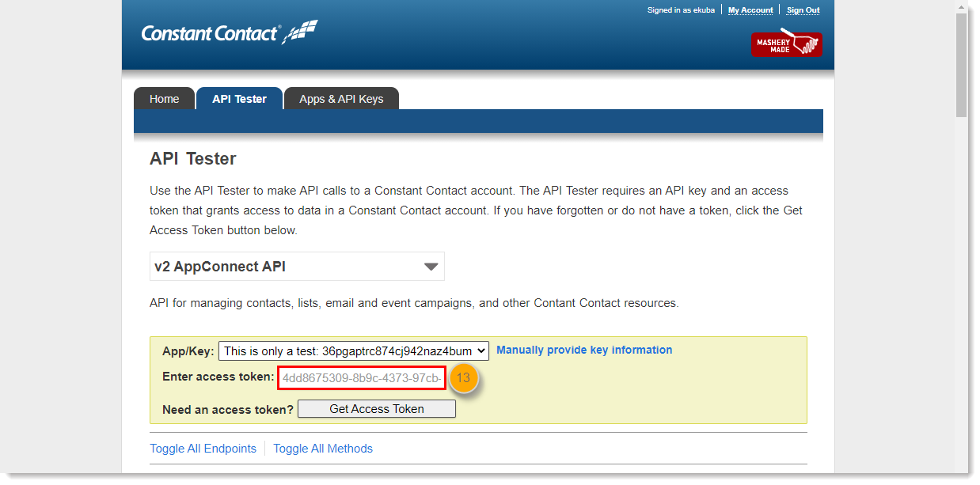Expand the v2 AppConnect API dropdown
The height and width of the screenshot is (485, 980).
297,267
